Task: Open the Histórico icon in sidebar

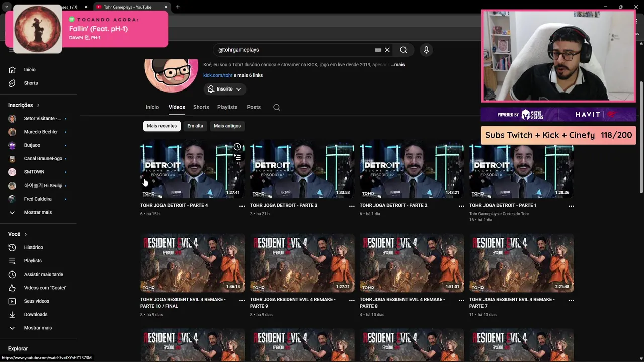Action: coord(12,247)
